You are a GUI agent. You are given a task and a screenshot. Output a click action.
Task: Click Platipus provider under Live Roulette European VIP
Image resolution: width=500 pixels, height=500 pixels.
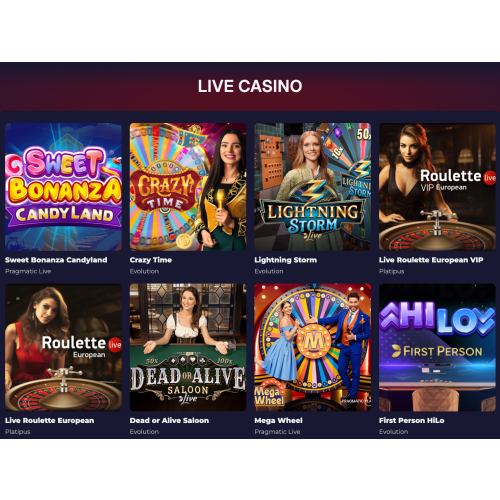click(392, 271)
